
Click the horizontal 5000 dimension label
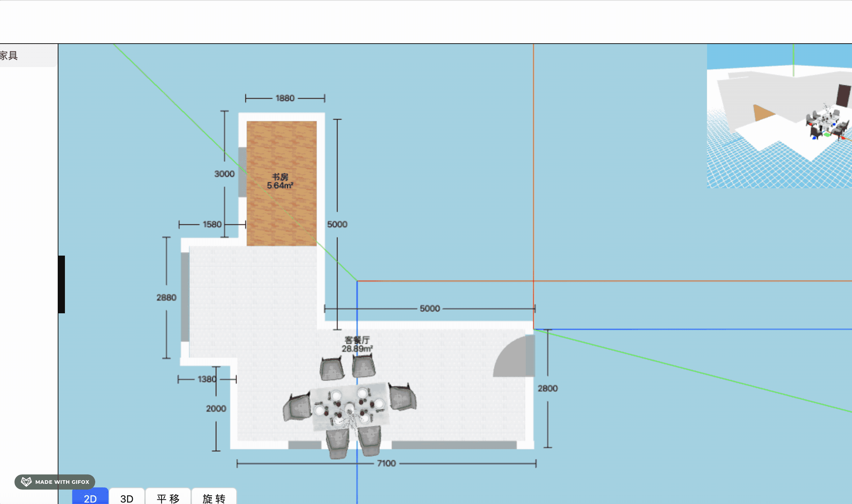pyautogui.click(x=430, y=309)
